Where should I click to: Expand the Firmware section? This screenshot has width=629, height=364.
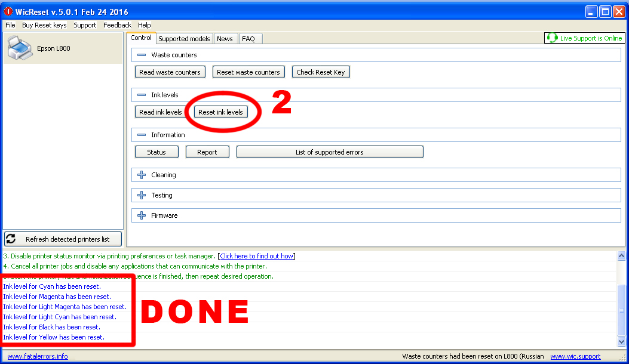[141, 215]
